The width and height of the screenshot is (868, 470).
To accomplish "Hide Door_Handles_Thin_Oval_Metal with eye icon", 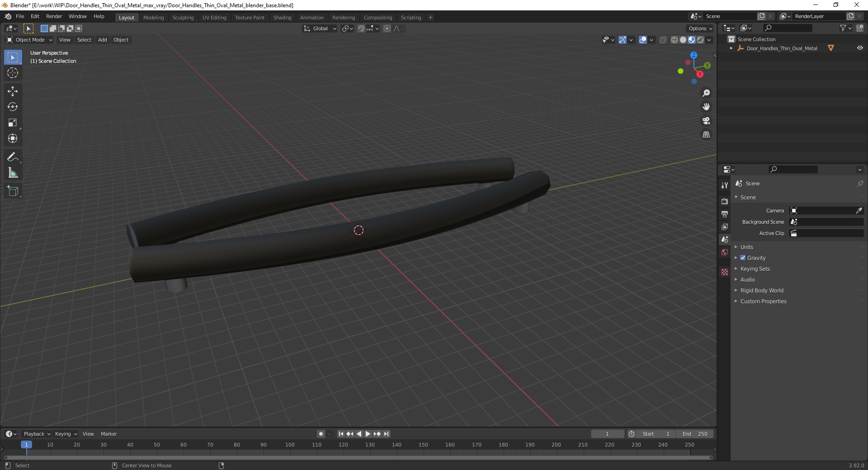I will pyautogui.click(x=860, y=48).
